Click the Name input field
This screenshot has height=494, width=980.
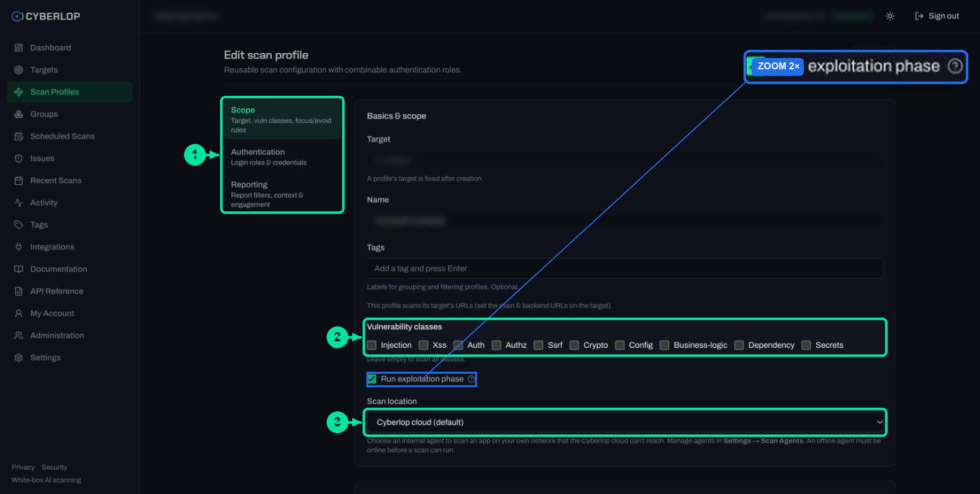click(625, 221)
